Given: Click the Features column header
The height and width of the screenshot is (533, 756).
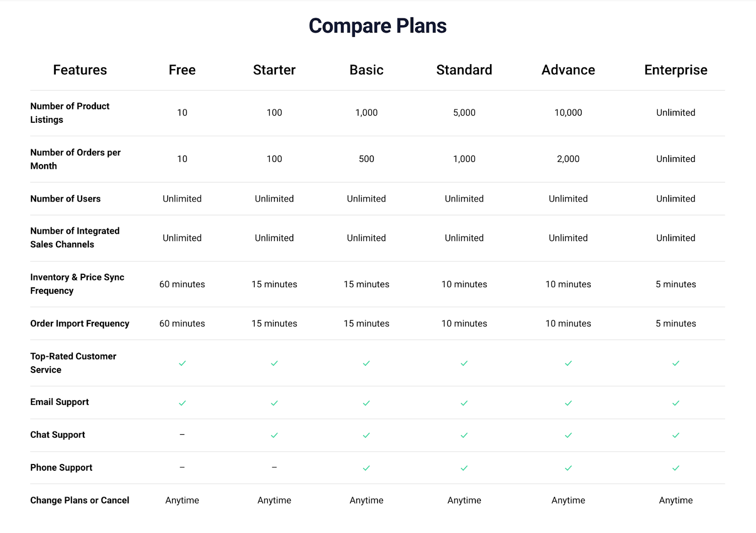Looking at the screenshot, I should coord(80,70).
